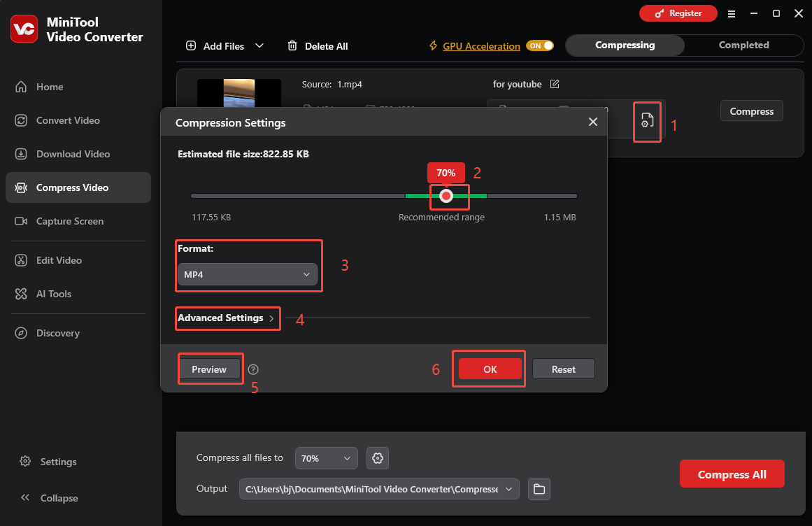
Task: Click the 1.mp4 video thumbnail
Action: click(x=238, y=93)
